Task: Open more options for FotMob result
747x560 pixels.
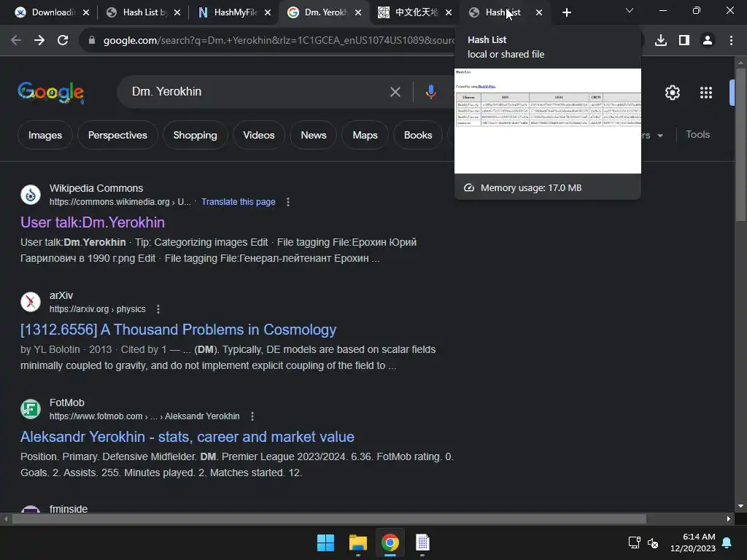Action: point(252,416)
